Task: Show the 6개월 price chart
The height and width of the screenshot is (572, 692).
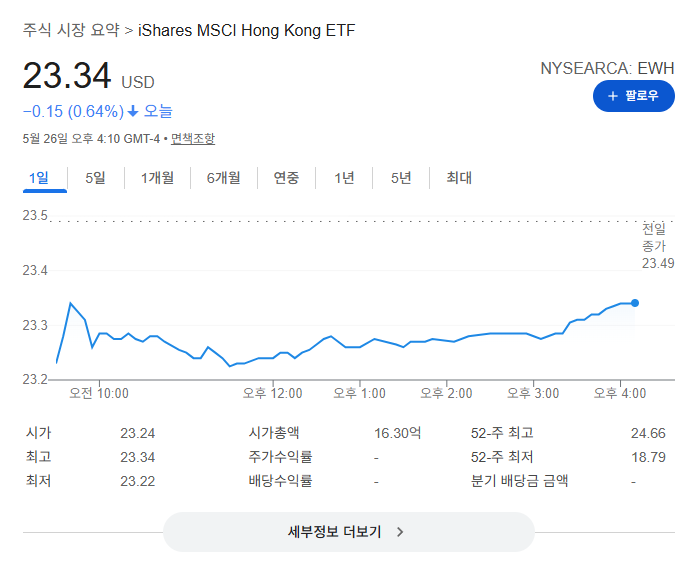Action: point(224,178)
